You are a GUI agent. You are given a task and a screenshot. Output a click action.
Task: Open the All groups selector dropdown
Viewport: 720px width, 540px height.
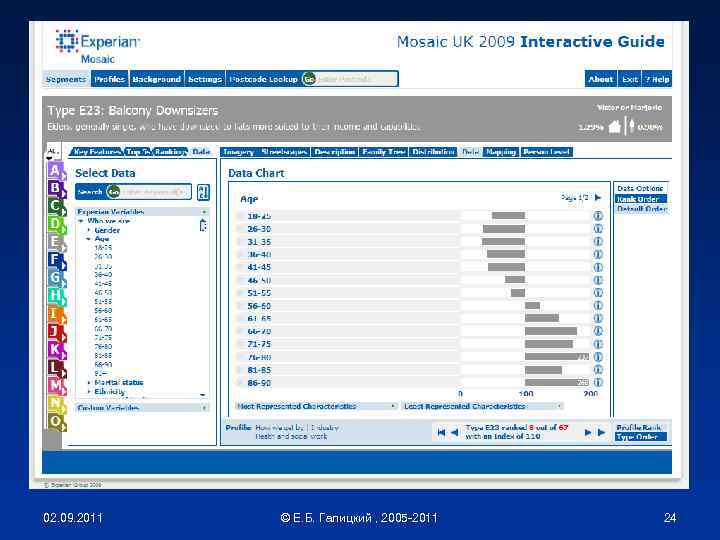[53, 153]
